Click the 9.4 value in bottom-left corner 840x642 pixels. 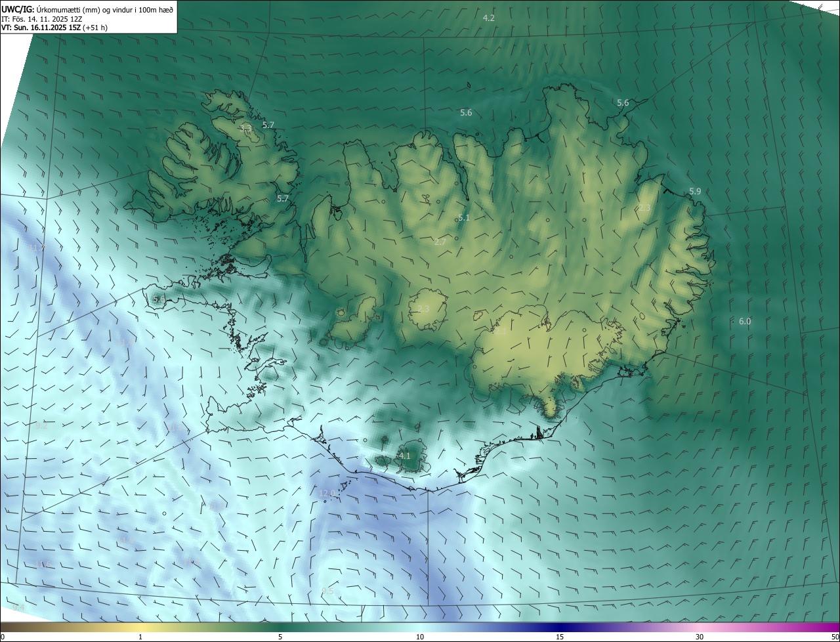pos(18,608)
